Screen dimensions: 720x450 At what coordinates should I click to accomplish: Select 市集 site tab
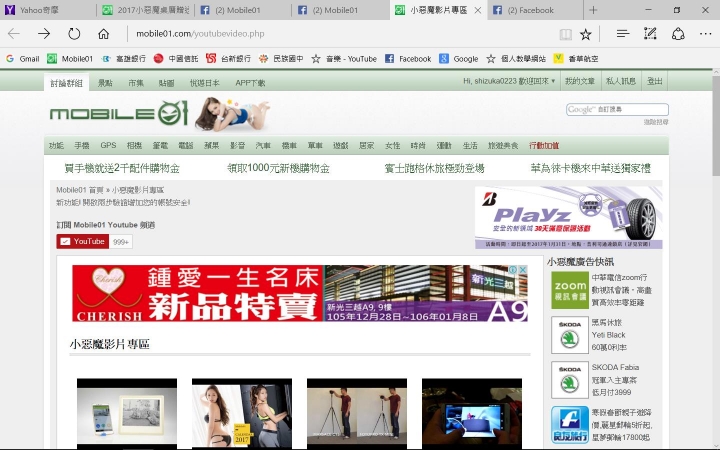136,83
